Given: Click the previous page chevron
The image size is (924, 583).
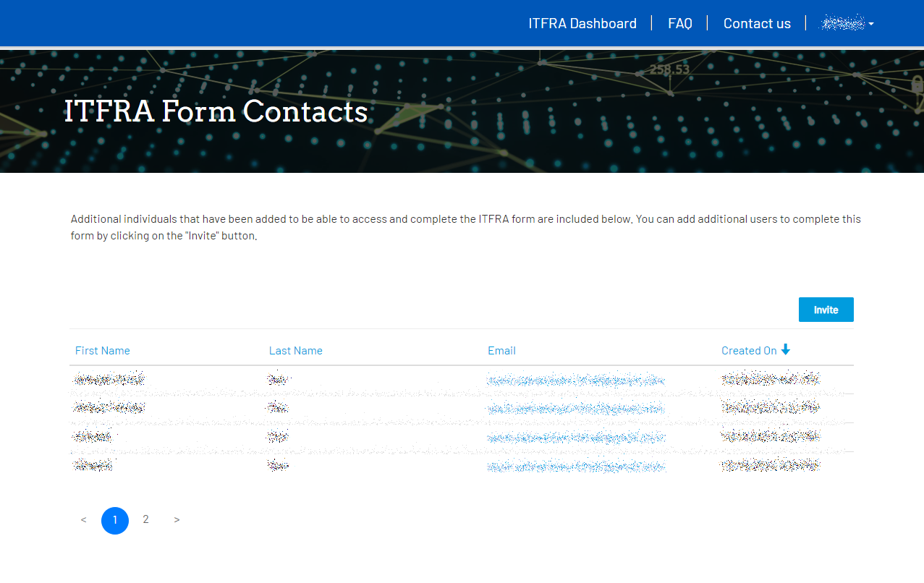Looking at the screenshot, I should [x=83, y=519].
